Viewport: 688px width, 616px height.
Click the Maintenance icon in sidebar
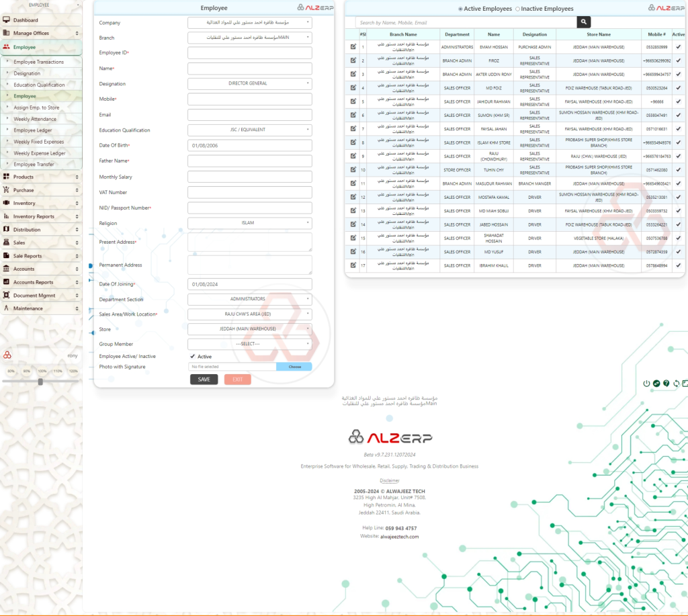[x=6, y=308]
